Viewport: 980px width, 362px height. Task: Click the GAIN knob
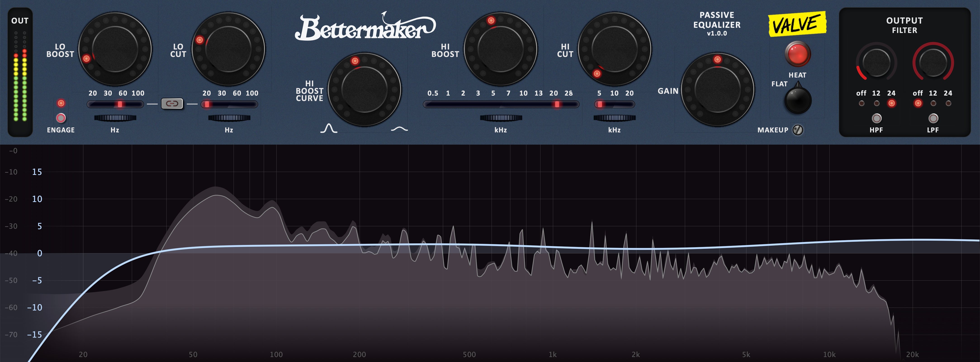[717, 89]
